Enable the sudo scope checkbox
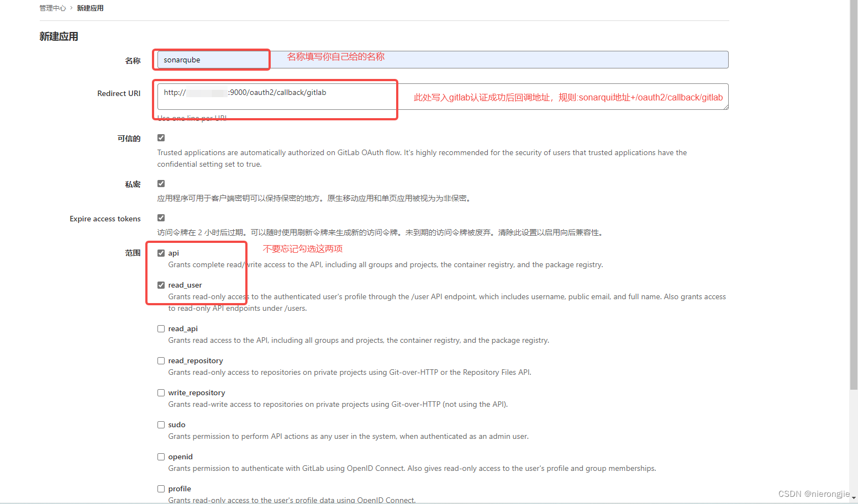 pos(161,425)
